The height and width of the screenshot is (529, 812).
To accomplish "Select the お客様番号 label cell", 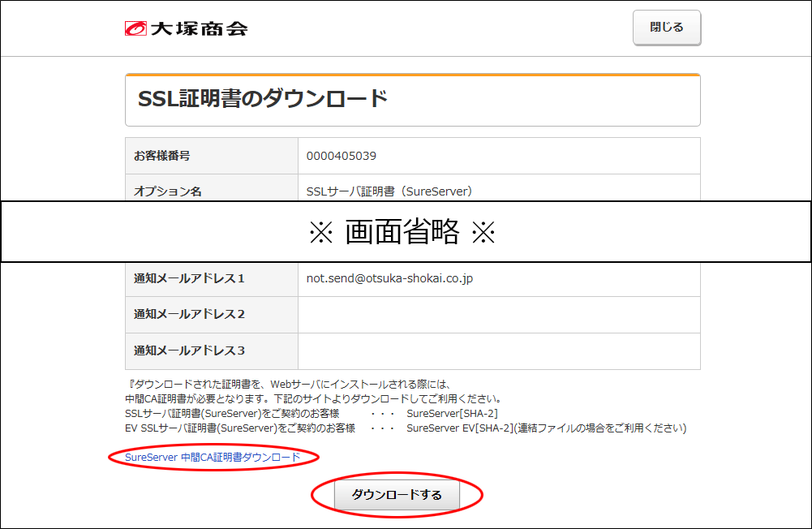I will tap(212, 156).
